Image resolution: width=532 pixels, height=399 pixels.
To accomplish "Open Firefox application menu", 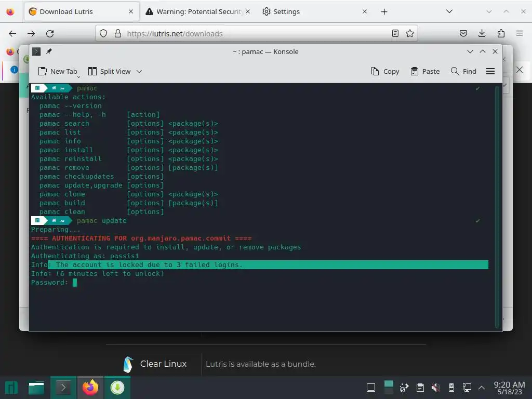I will pyautogui.click(x=520, y=33).
